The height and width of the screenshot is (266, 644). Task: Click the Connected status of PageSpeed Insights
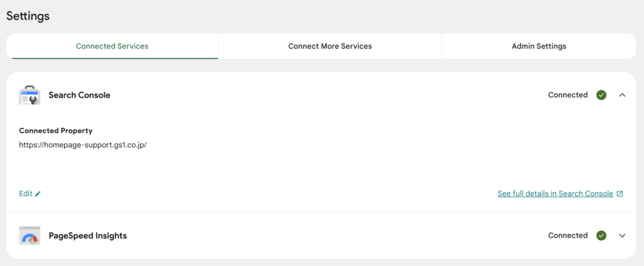point(568,236)
